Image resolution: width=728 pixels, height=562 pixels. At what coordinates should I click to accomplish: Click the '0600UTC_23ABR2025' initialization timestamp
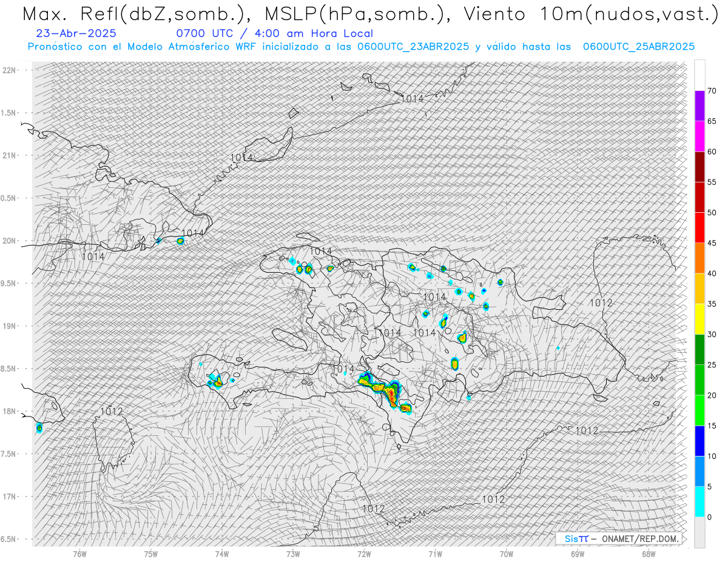pyautogui.click(x=413, y=47)
